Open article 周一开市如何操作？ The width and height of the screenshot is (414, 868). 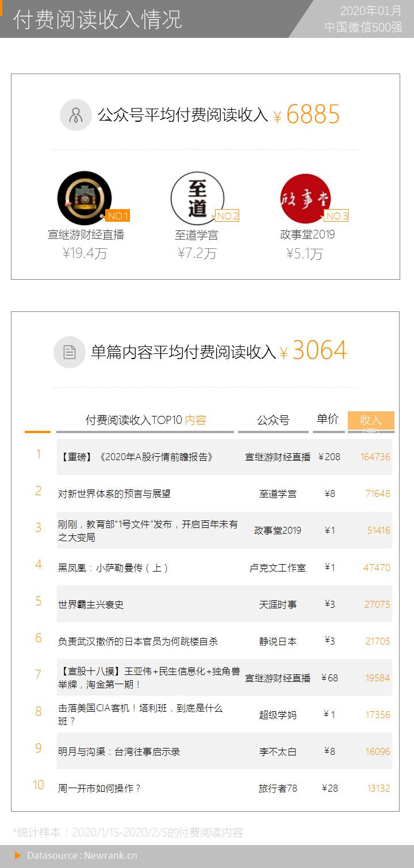coord(99,788)
